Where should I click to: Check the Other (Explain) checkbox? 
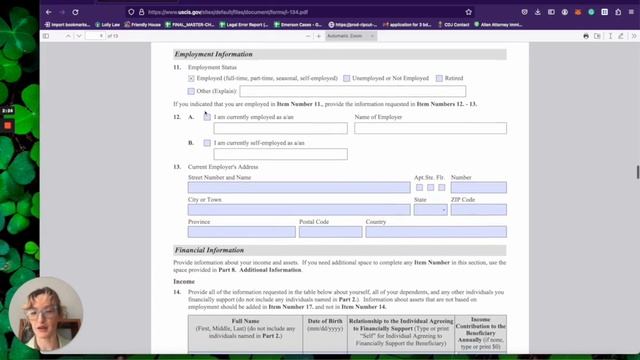(x=191, y=91)
